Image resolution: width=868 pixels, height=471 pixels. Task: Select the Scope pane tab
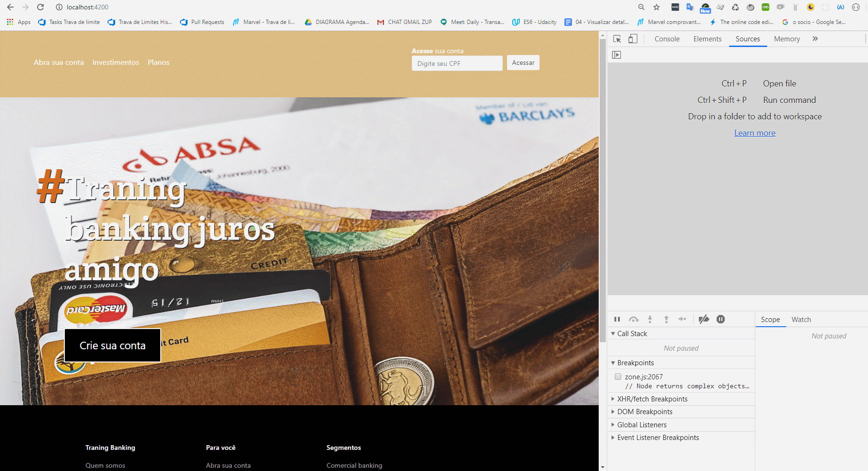point(770,320)
